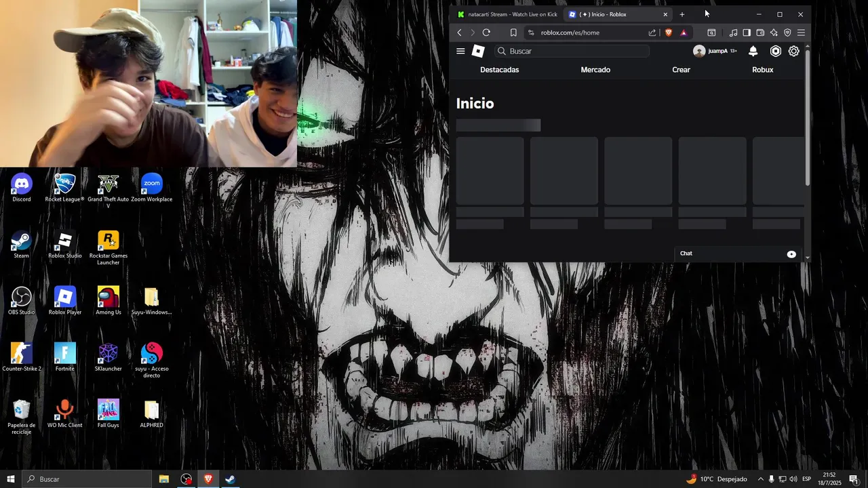This screenshot has height=488, width=868.
Task: Open Brave Wallet icon
Action: [x=760, y=33]
